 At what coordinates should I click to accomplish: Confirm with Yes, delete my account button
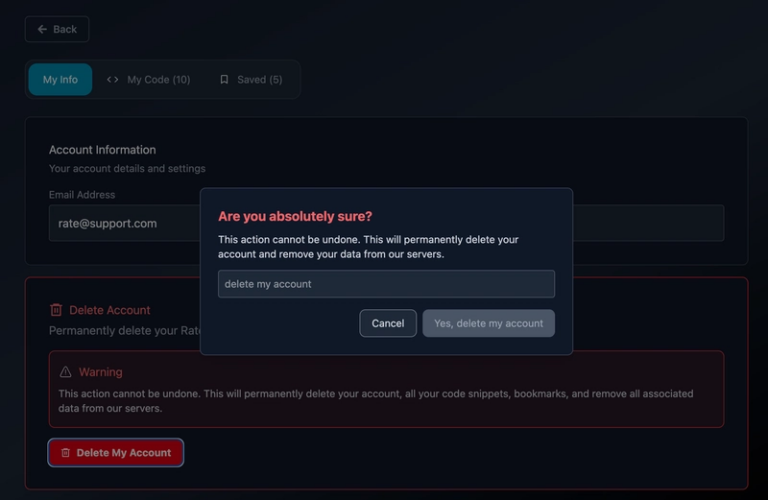coord(488,323)
